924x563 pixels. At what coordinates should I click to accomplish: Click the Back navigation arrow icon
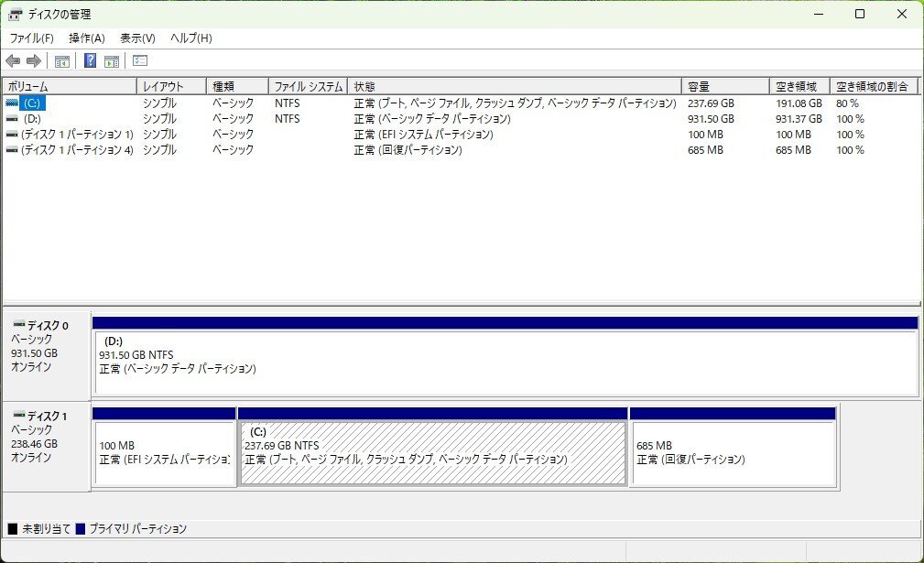[x=13, y=60]
